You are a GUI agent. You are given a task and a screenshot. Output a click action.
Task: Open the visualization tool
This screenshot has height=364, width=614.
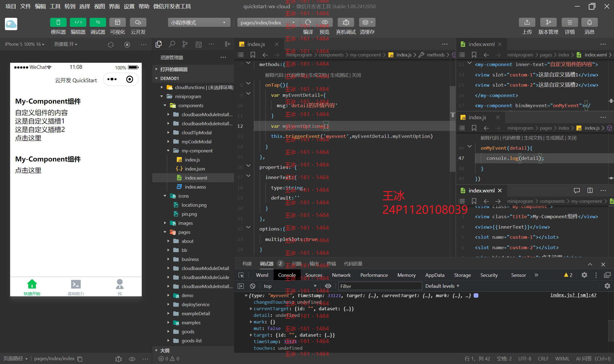[x=118, y=22]
